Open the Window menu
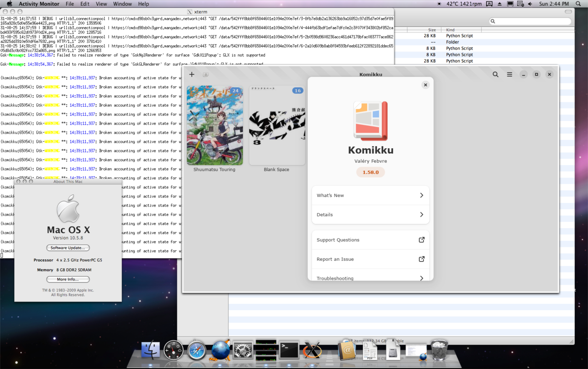Viewport: 588px width, 369px height. click(122, 4)
